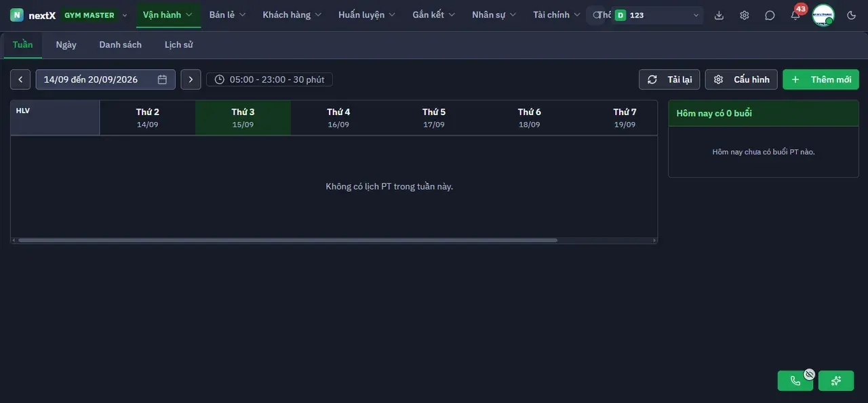Expand the Gắn kết menu

pos(434,15)
